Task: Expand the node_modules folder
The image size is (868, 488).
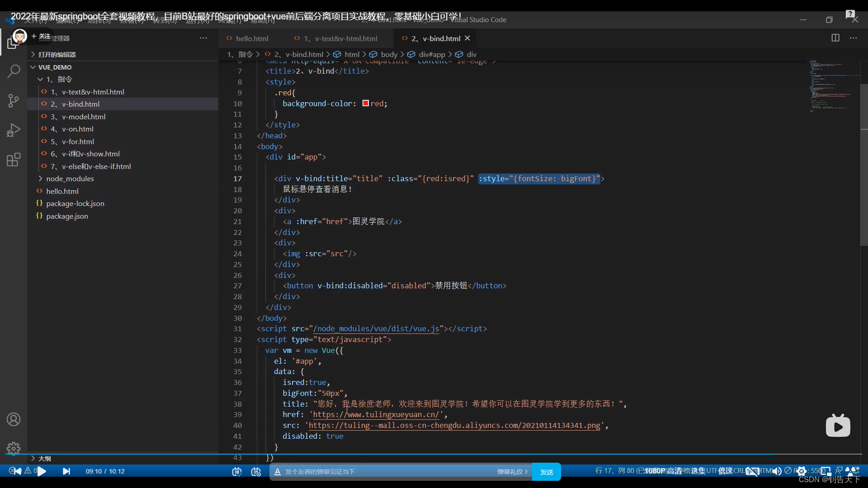Action: (x=123, y=178)
